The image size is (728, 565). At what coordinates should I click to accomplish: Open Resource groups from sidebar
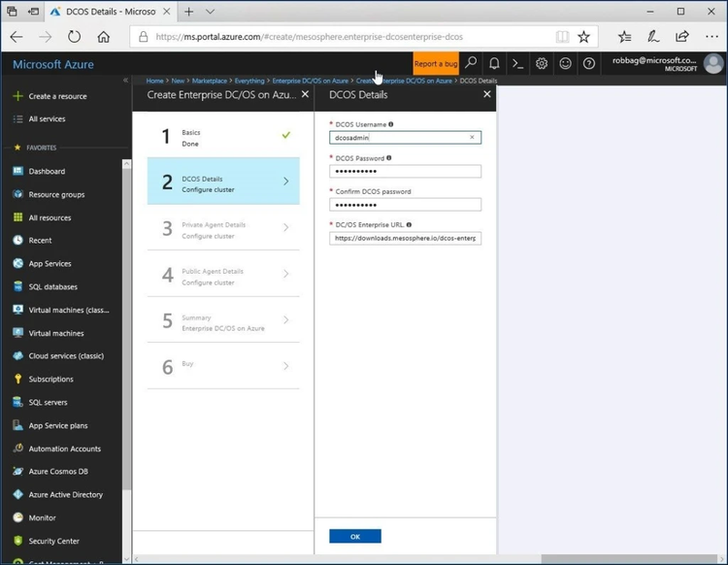point(56,194)
